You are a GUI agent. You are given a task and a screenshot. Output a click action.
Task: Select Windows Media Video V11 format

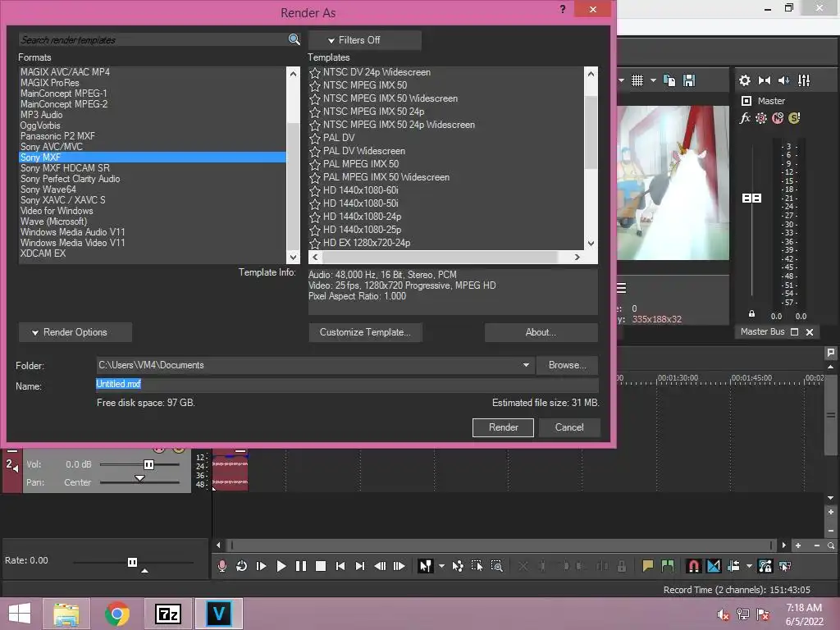pyautogui.click(x=72, y=243)
